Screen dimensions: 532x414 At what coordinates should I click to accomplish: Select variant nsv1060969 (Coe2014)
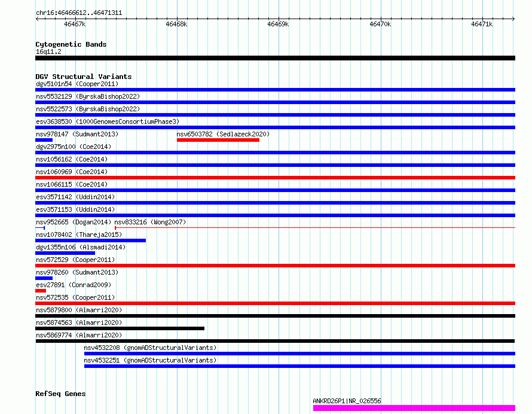click(x=72, y=172)
